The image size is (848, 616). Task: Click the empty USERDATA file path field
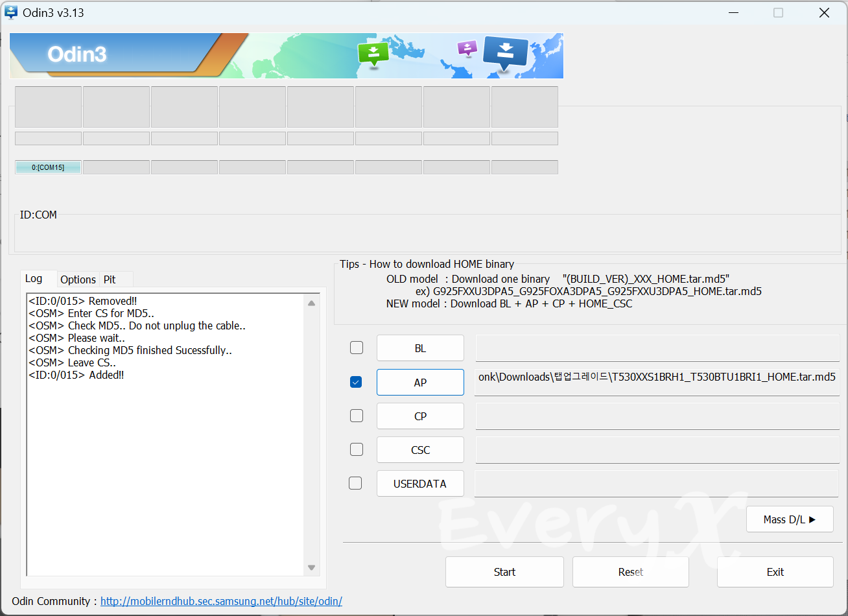click(x=657, y=483)
